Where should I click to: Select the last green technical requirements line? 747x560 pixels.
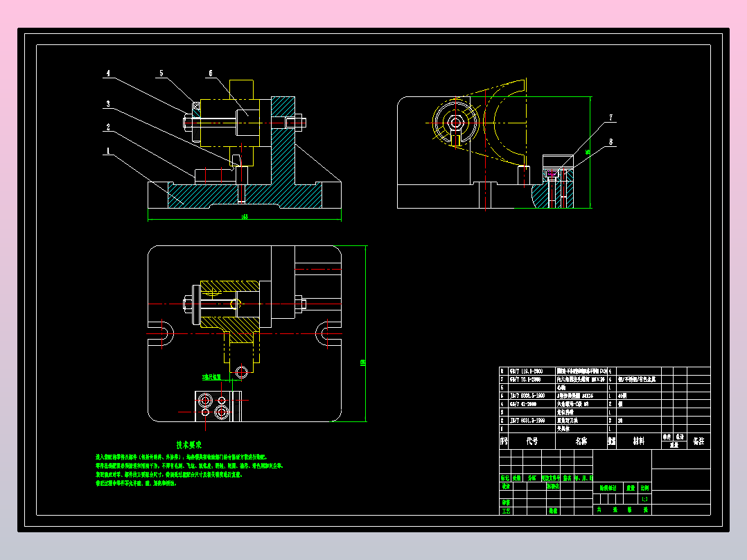[137, 483]
